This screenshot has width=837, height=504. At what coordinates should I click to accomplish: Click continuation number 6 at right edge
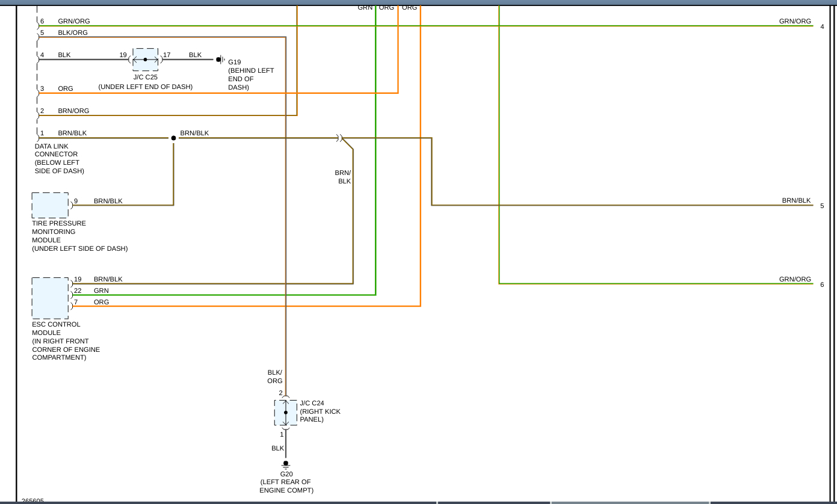(x=822, y=284)
